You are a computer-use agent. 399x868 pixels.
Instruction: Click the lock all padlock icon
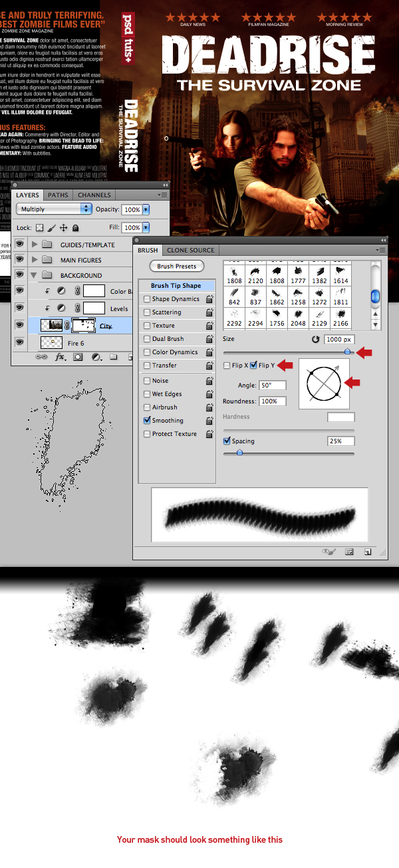(76, 227)
